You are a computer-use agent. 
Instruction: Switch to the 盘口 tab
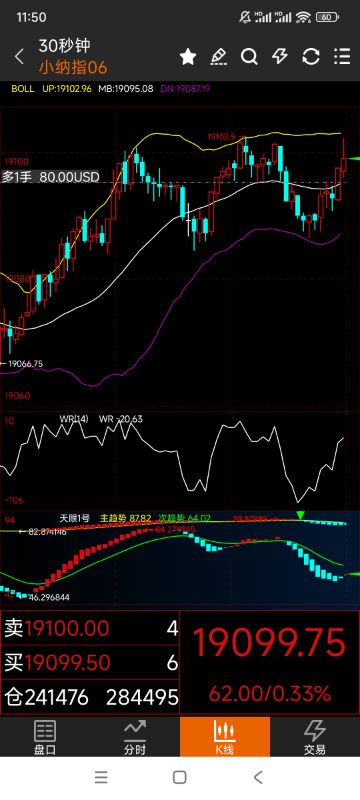[45, 736]
